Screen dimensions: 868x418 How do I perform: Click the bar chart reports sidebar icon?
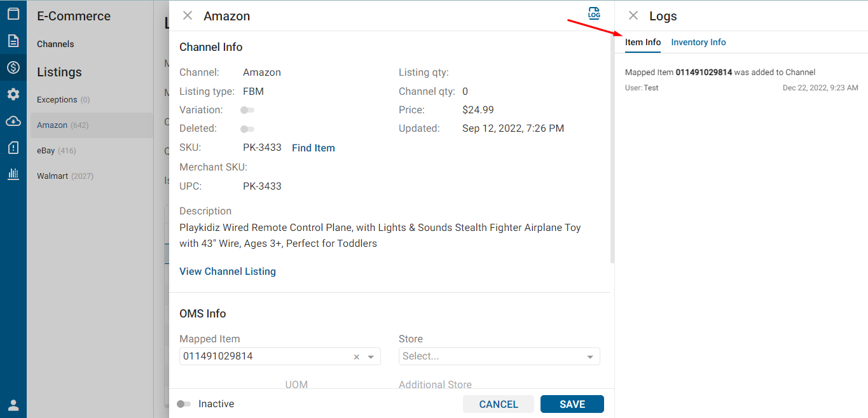[x=13, y=174]
